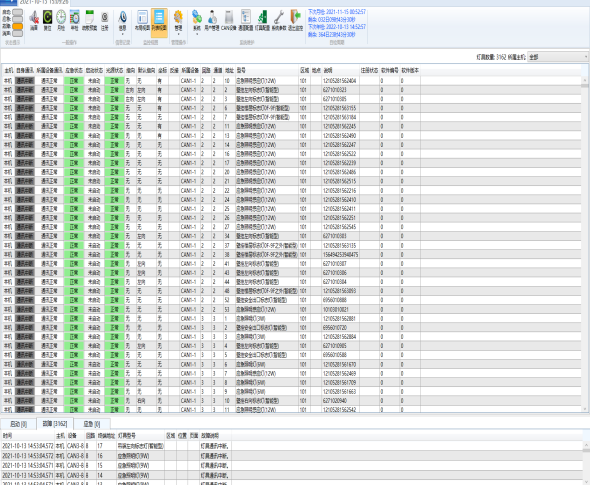The image size is (590, 485).
Task: Expand the 管理 gear dropdown menu
Action: point(178,23)
